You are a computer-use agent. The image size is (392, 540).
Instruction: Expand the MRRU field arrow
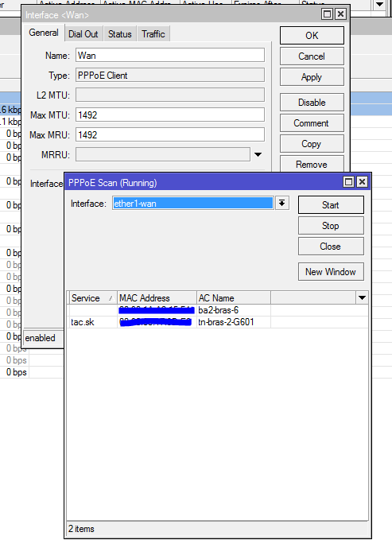[258, 154]
